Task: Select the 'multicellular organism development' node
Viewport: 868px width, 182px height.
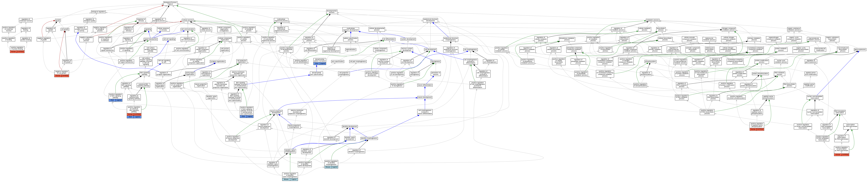Action: coord(351,29)
